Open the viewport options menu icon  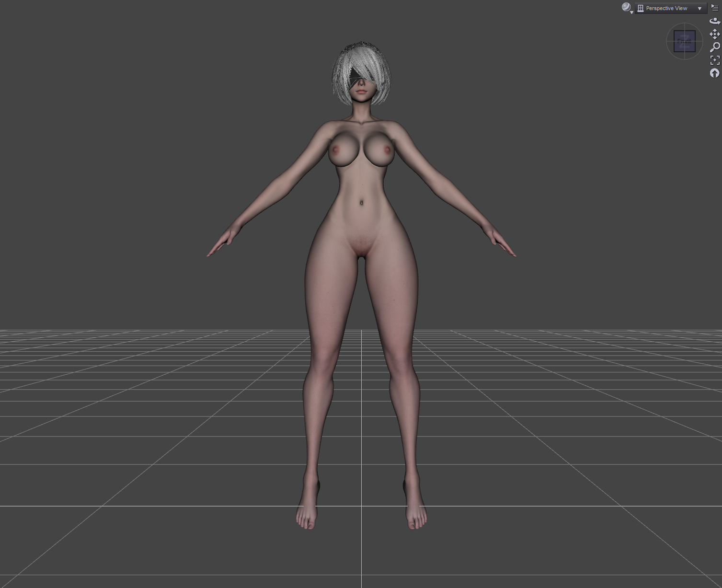(x=715, y=8)
